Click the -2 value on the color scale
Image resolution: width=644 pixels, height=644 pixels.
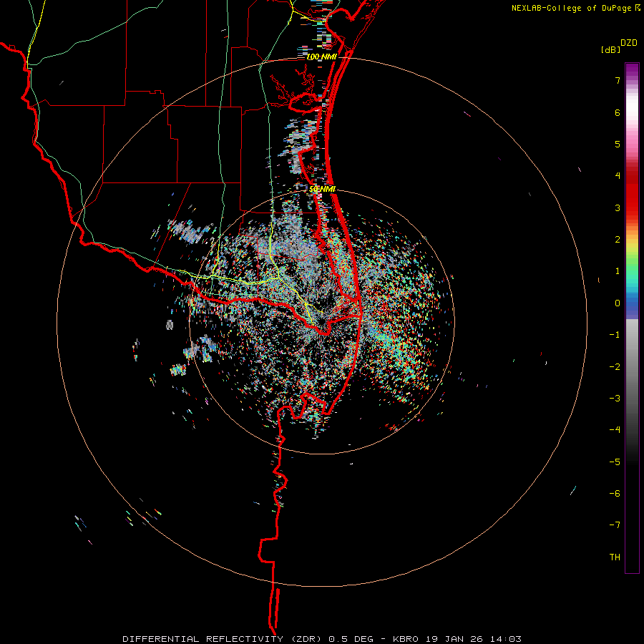tap(615, 366)
